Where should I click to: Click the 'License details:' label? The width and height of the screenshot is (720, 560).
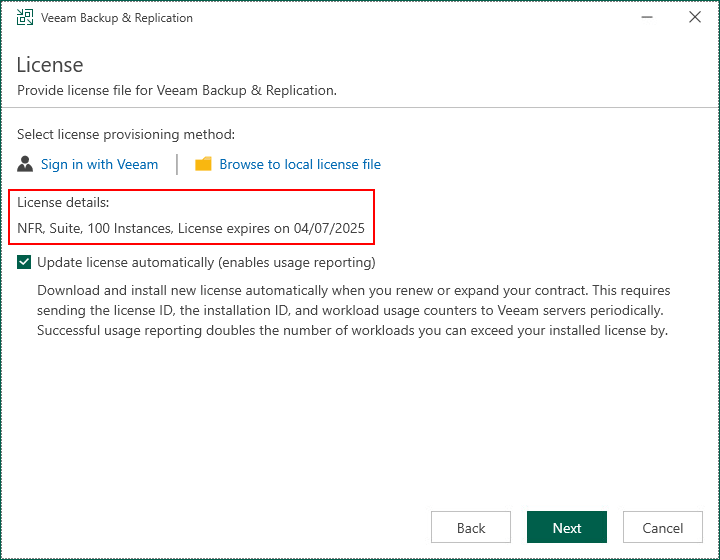63,203
